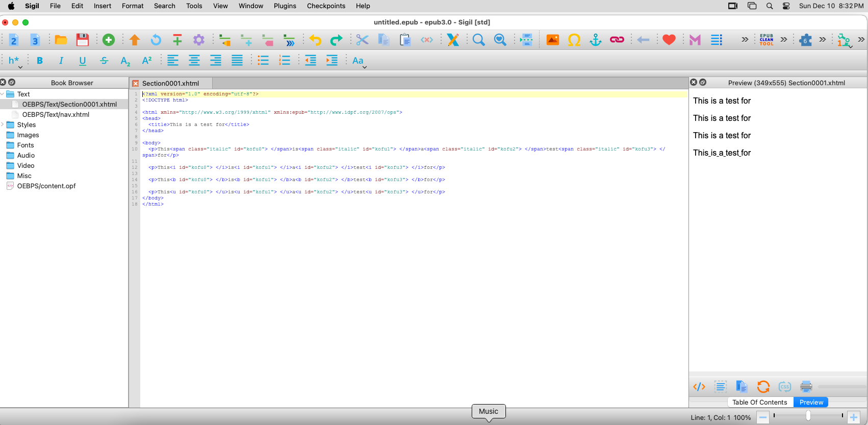
Task: Create a new EPUB3 book
Action: 35,40
